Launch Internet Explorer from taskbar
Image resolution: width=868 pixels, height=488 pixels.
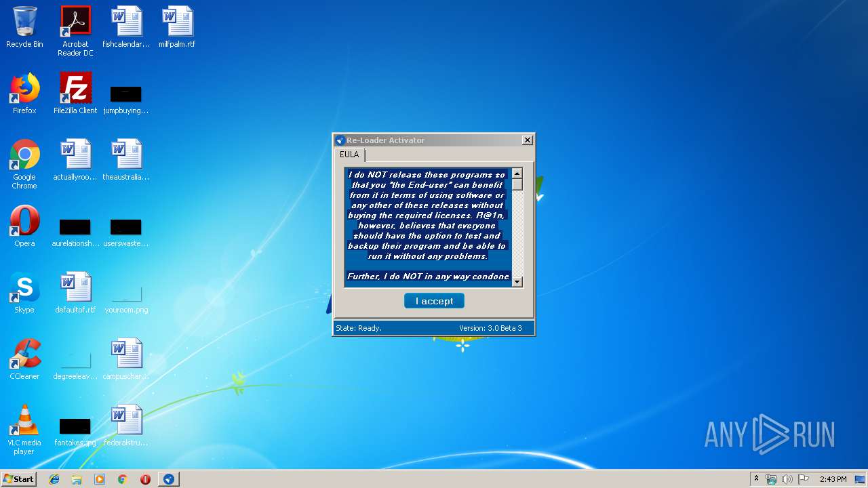pos(54,479)
